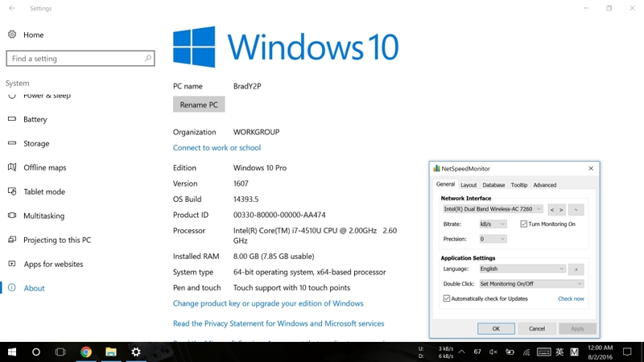
Task: Switch to the Layout tab
Action: [469, 185]
